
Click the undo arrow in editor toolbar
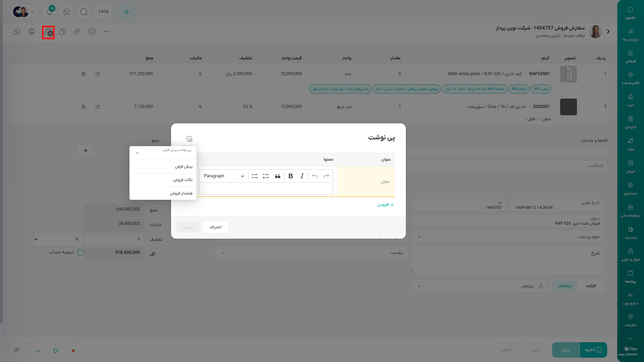click(x=315, y=176)
